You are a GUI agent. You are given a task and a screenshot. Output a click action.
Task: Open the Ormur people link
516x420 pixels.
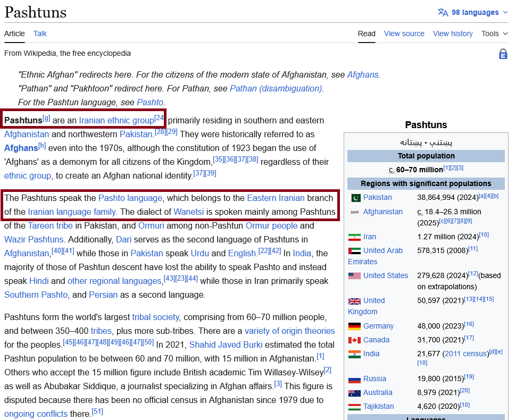coord(271,225)
